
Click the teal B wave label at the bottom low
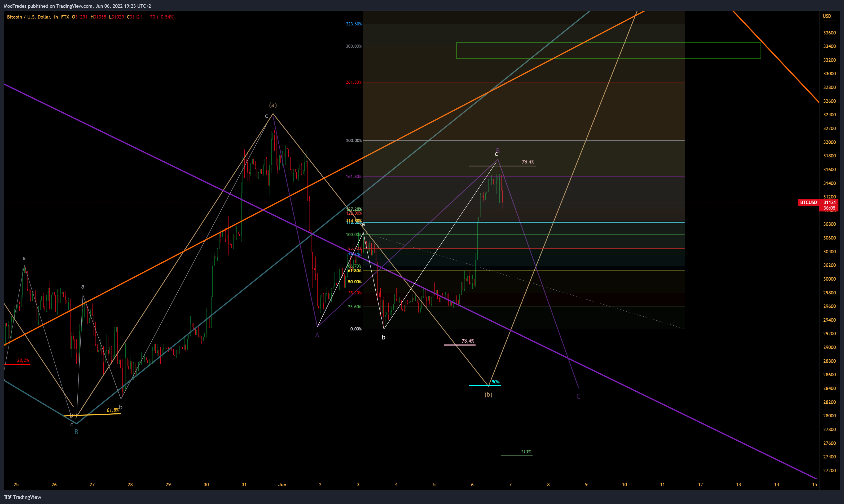click(x=76, y=432)
